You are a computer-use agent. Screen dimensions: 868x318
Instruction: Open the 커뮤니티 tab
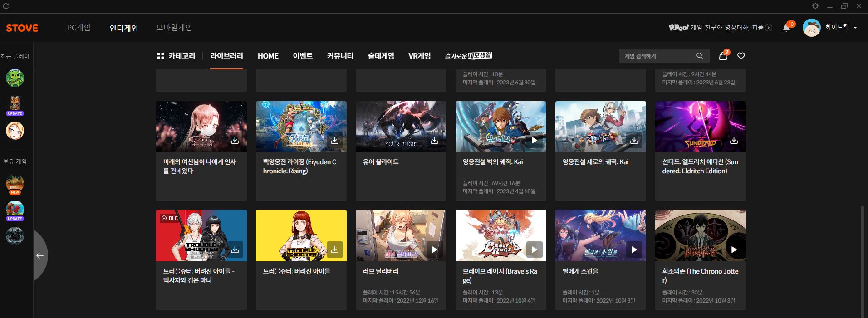340,56
